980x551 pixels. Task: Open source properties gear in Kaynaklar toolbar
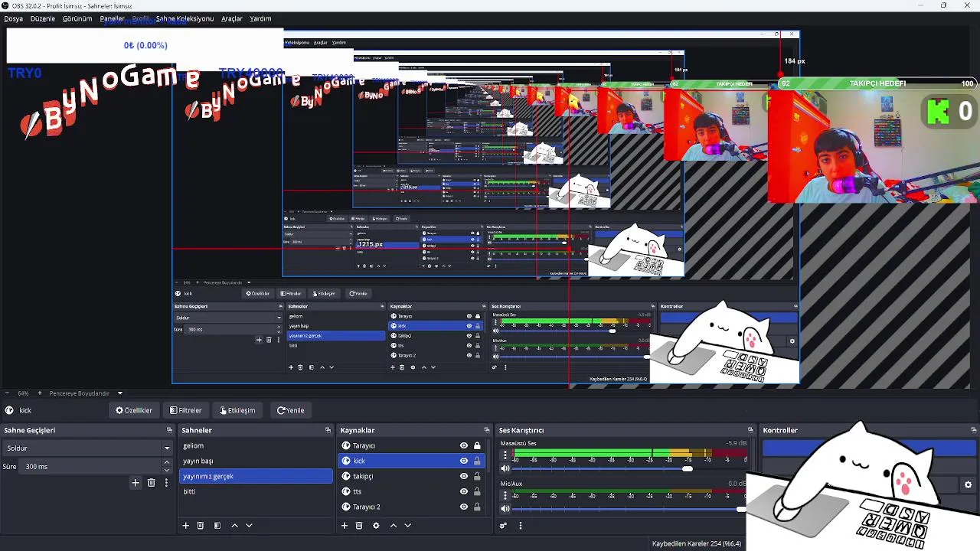376,526
